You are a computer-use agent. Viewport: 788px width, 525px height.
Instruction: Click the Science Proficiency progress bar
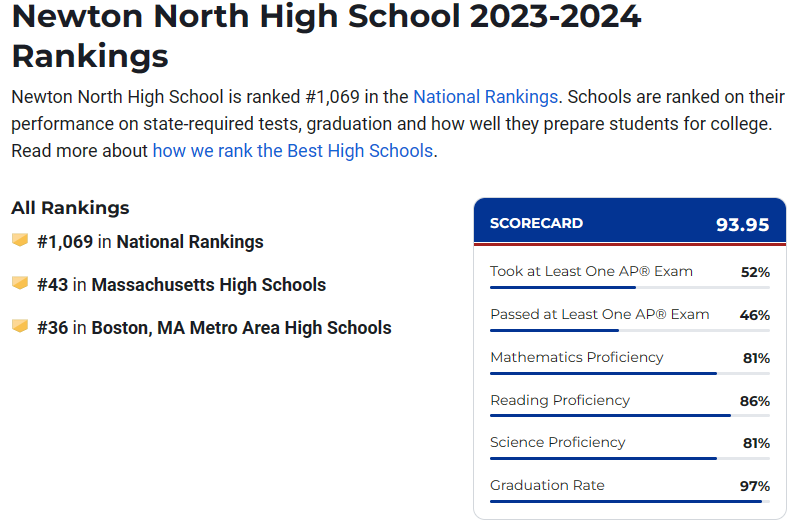pyautogui.click(x=630, y=458)
